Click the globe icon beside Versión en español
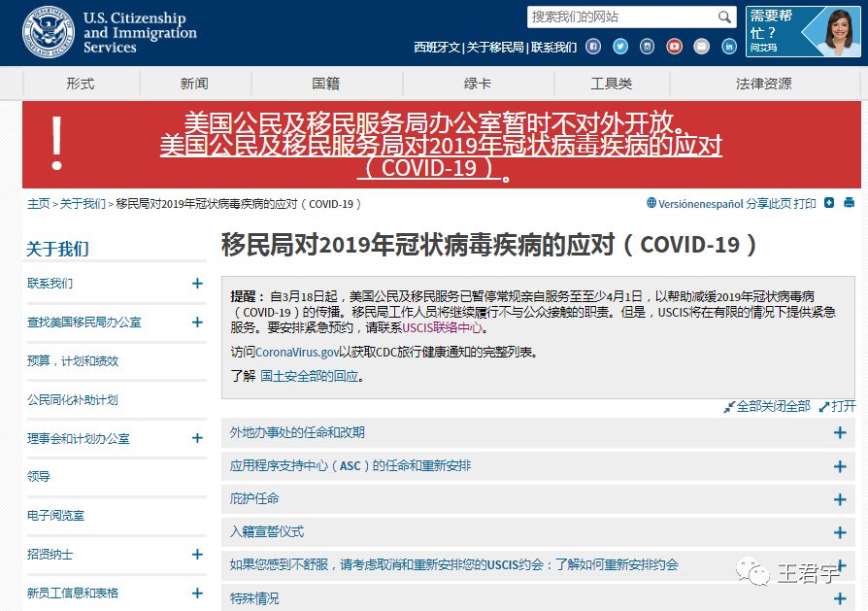868x611 pixels. pos(651,203)
